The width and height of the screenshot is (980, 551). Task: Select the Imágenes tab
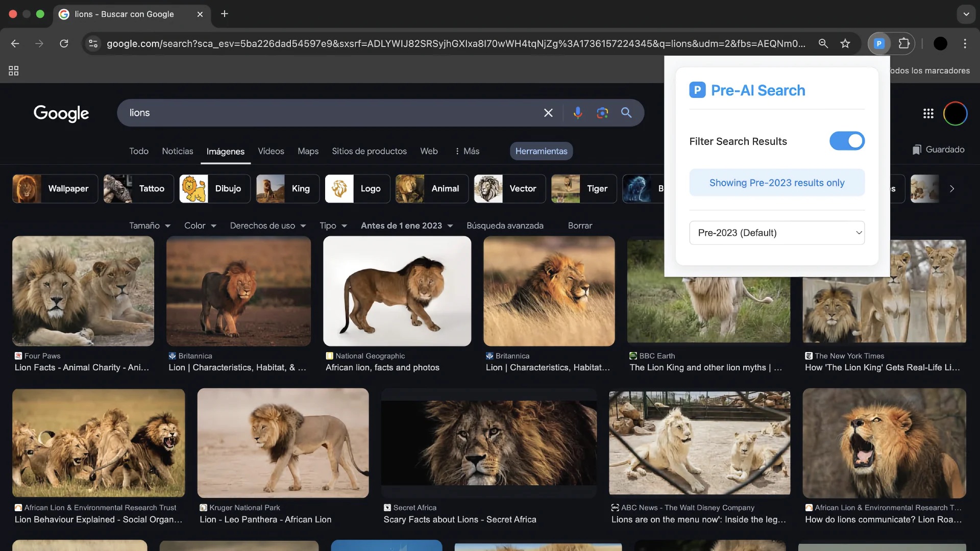pos(225,151)
